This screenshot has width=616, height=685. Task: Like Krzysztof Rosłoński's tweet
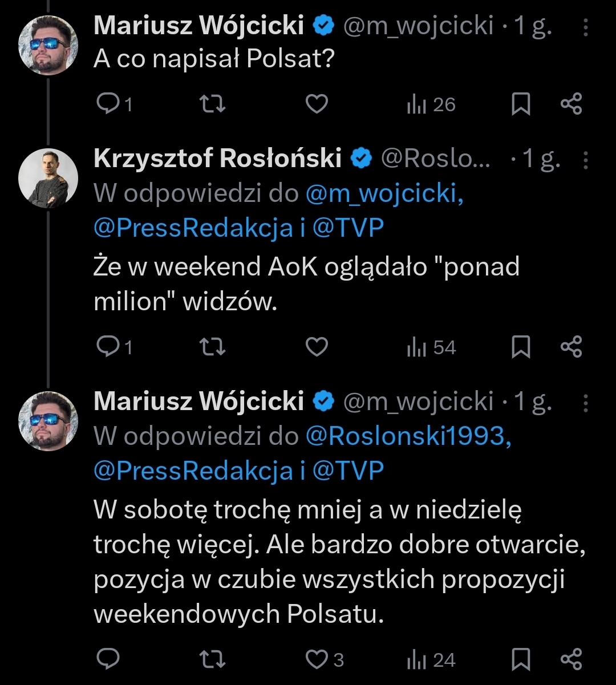click(x=317, y=347)
